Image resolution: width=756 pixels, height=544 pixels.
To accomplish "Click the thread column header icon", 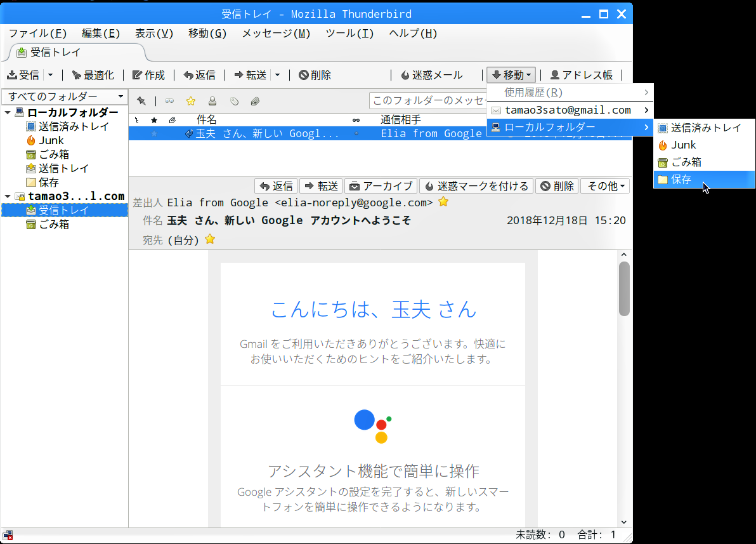I will click(137, 120).
